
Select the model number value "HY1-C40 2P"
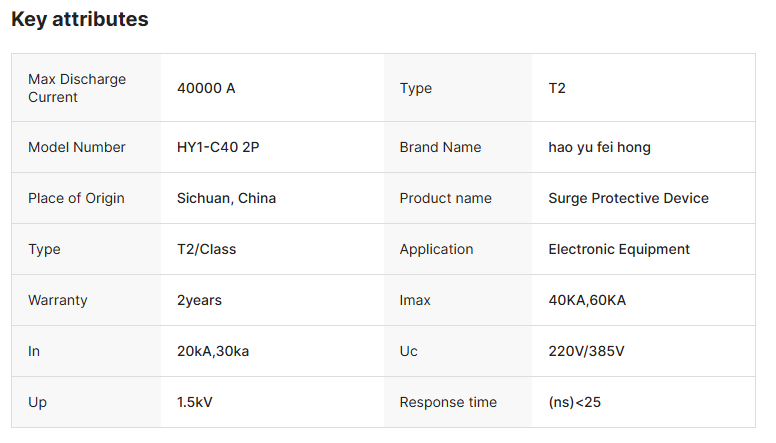click(218, 147)
